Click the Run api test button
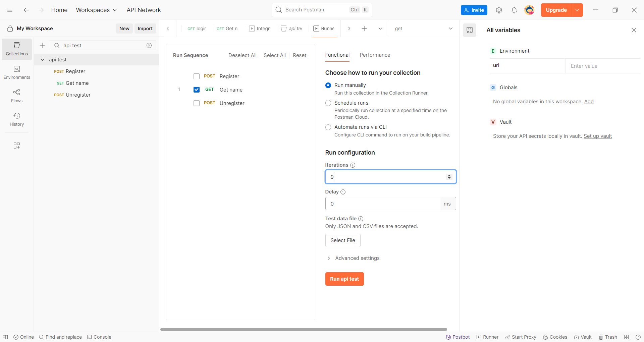The height and width of the screenshot is (342, 644). 344,279
